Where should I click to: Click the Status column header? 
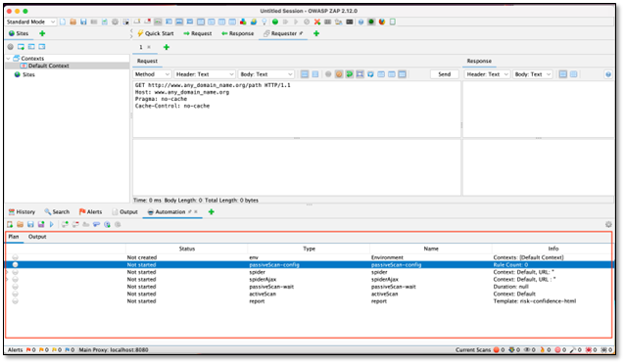tap(186, 249)
